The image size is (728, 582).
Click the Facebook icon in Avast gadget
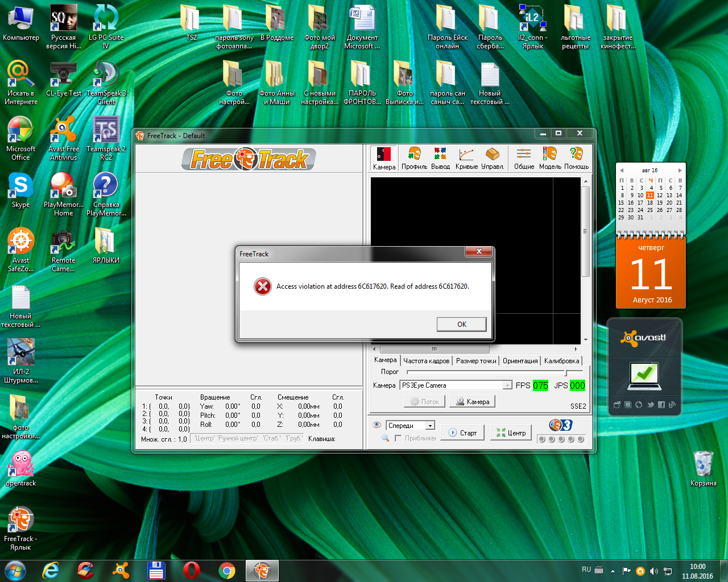(x=661, y=405)
